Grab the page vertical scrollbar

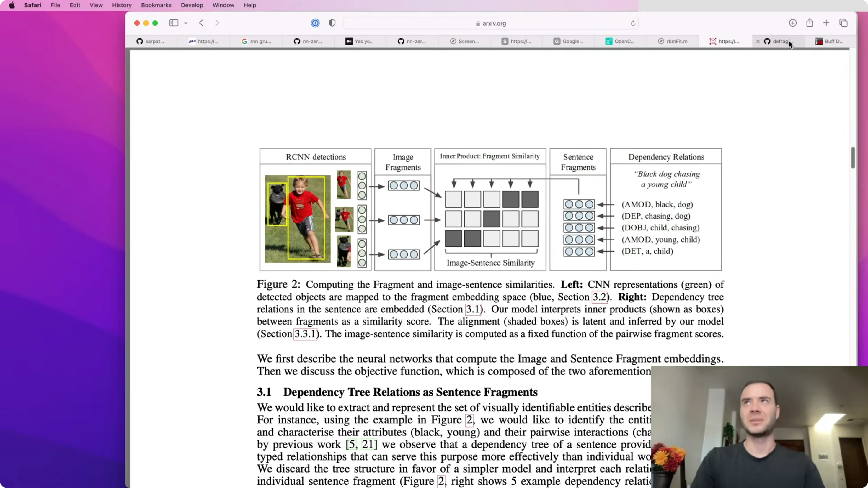[x=853, y=158]
